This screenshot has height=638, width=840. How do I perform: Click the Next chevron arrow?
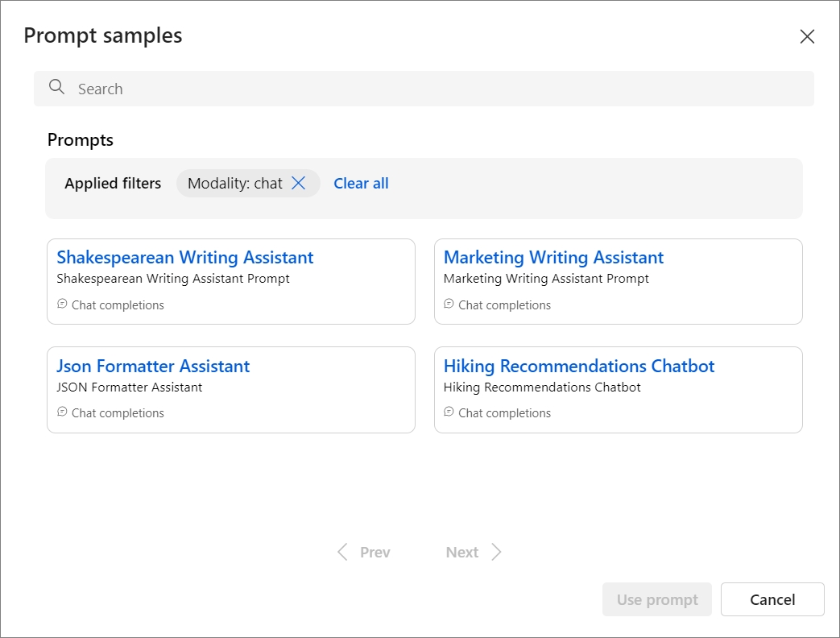[x=496, y=552]
